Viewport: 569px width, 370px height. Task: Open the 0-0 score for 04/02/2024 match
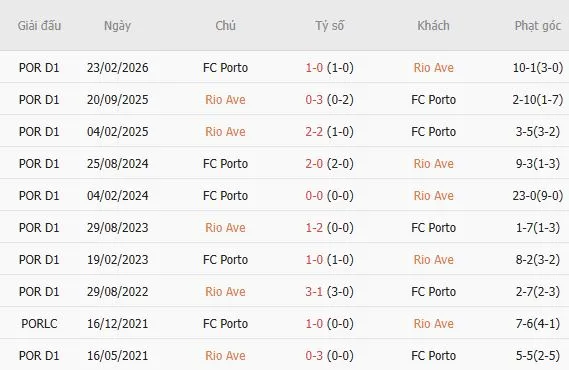pyautogui.click(x=314, y=196)
